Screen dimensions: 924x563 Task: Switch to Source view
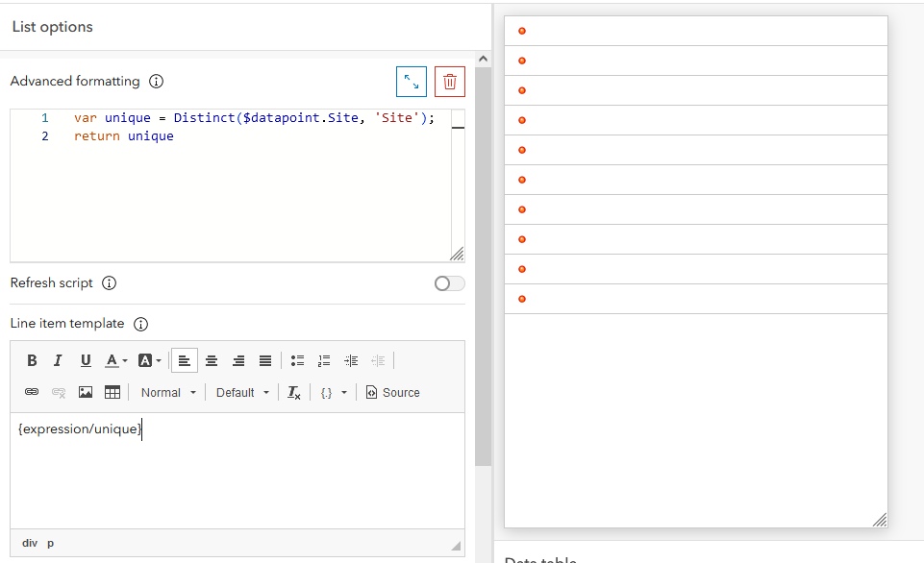(x=392, y=393)
